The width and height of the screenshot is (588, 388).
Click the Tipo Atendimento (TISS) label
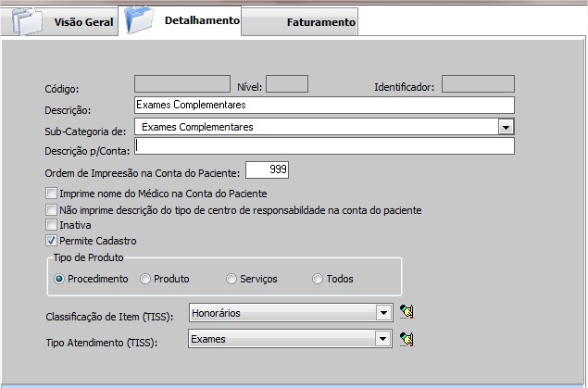click(102, 343)
